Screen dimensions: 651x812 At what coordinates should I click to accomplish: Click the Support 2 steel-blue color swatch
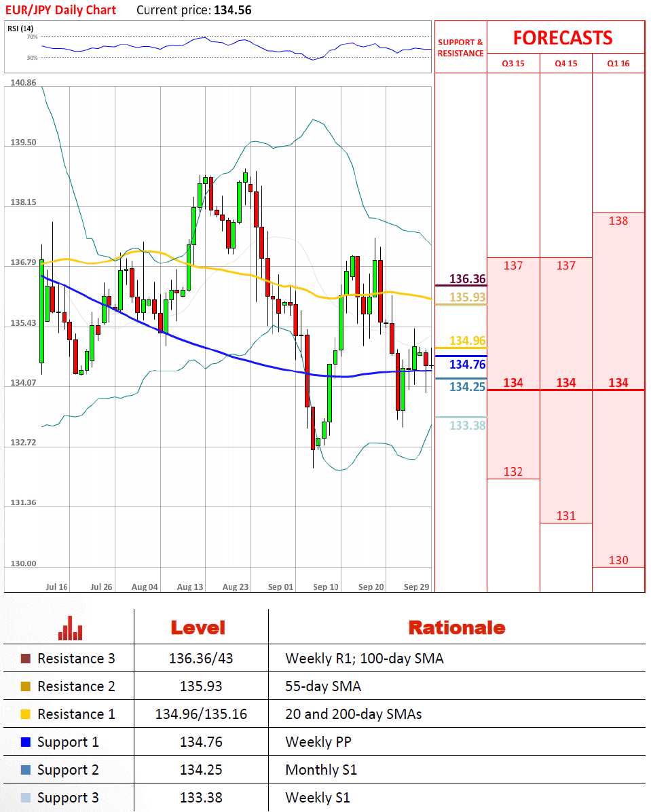coord(25,770)
